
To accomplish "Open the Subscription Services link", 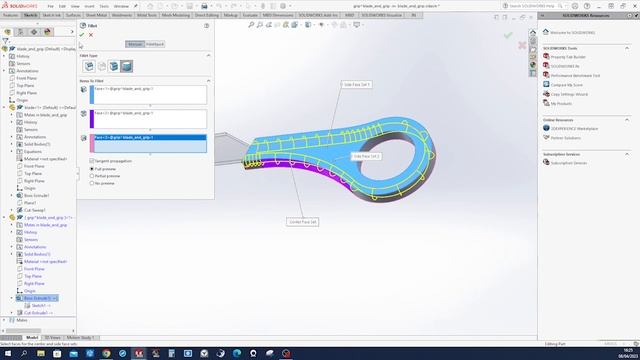I will (569, 163).
